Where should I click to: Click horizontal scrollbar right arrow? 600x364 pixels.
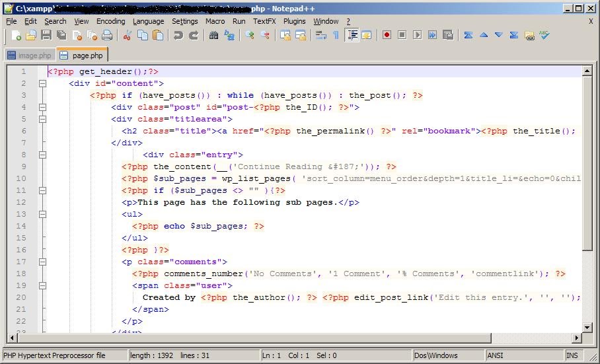[577, 338]
